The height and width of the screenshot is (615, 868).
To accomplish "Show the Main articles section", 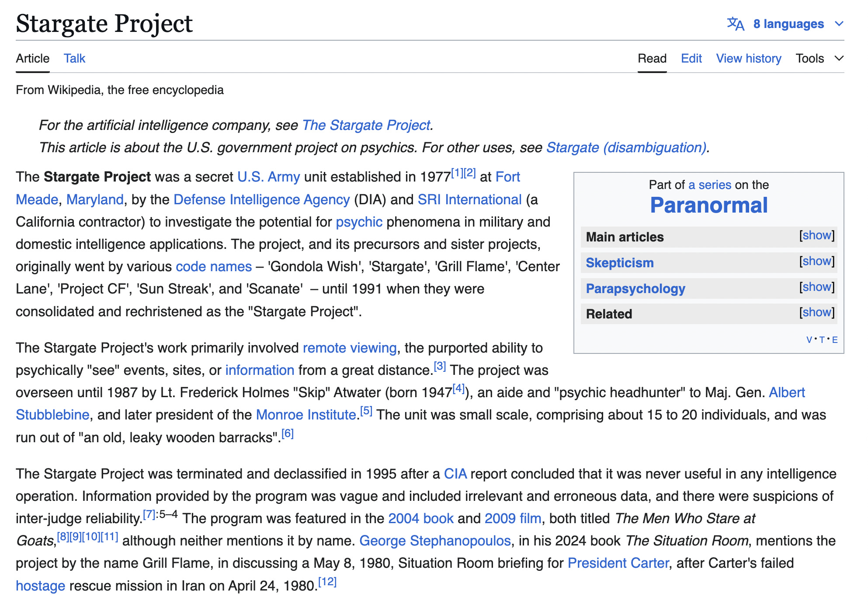I will (x=816, y=236).
